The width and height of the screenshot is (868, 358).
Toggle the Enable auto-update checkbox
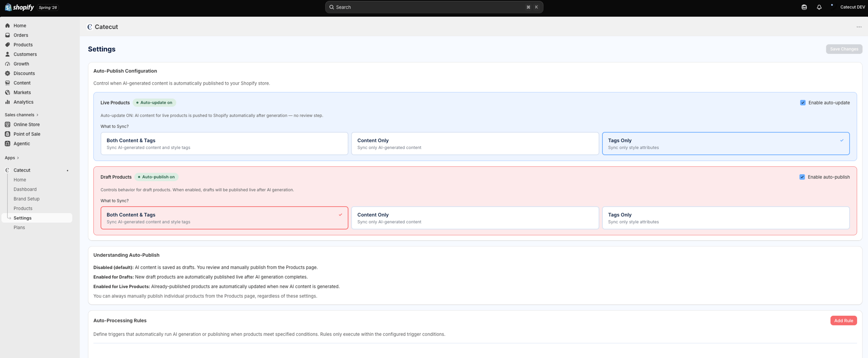pyautogui.click(x=802, y=103)
